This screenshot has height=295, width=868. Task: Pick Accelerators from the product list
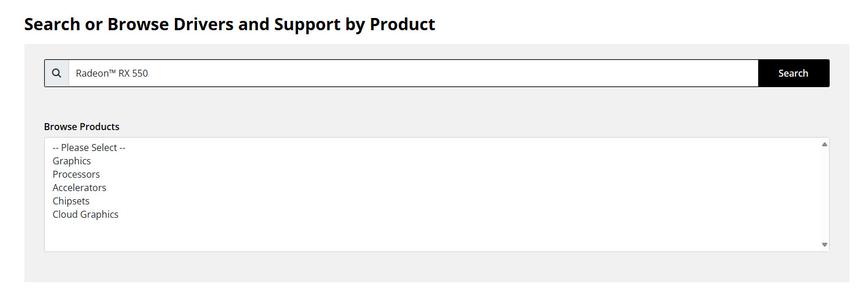[x=80, y=188]
